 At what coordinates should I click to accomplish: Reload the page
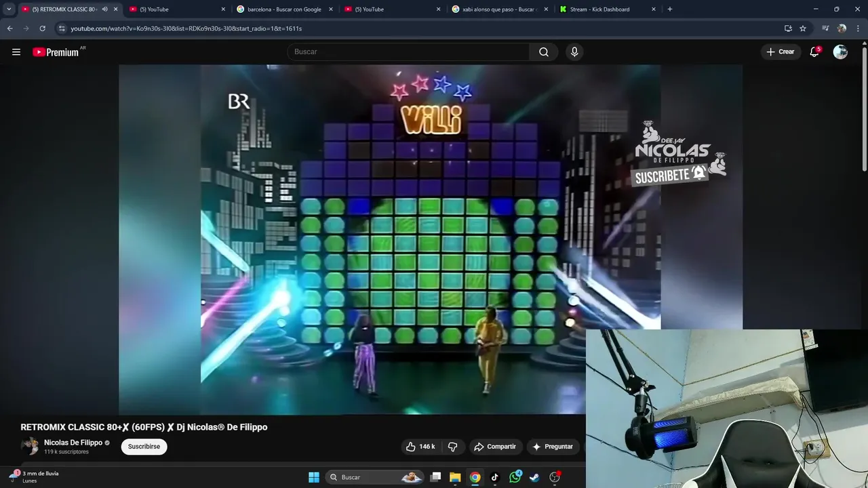point(42,28)
